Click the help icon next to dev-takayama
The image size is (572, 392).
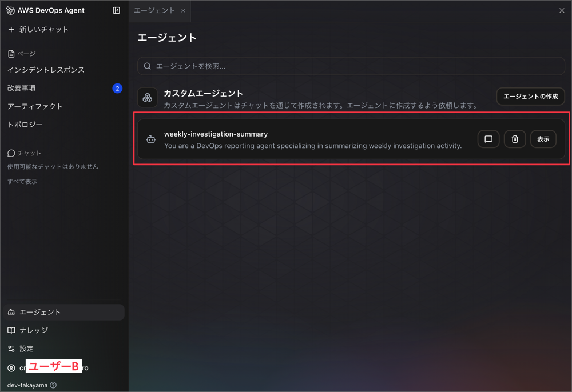[x=53, y=385]
